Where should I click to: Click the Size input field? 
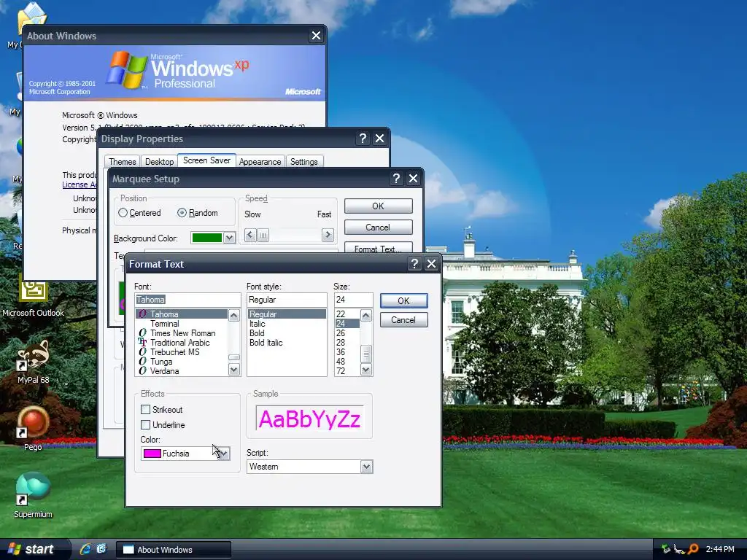(353, 300)
